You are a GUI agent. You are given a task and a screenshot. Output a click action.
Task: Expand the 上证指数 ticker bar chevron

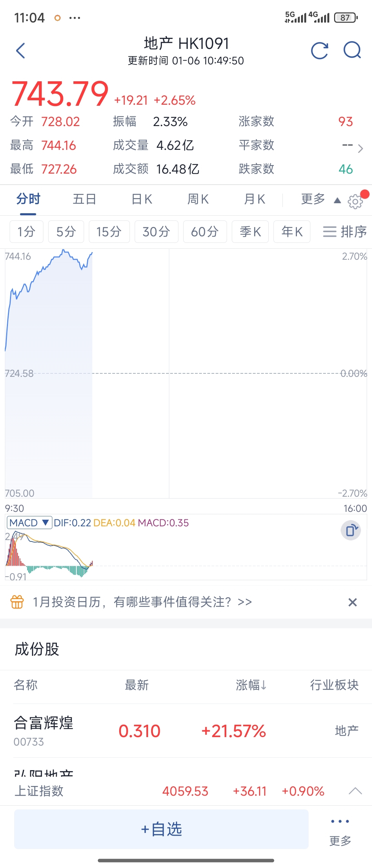pyautogui.click(x=355, y=791)
